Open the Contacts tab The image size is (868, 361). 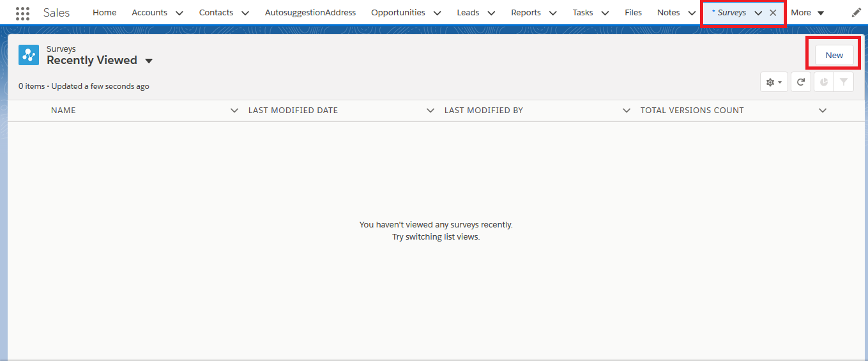tap(216, 13)
